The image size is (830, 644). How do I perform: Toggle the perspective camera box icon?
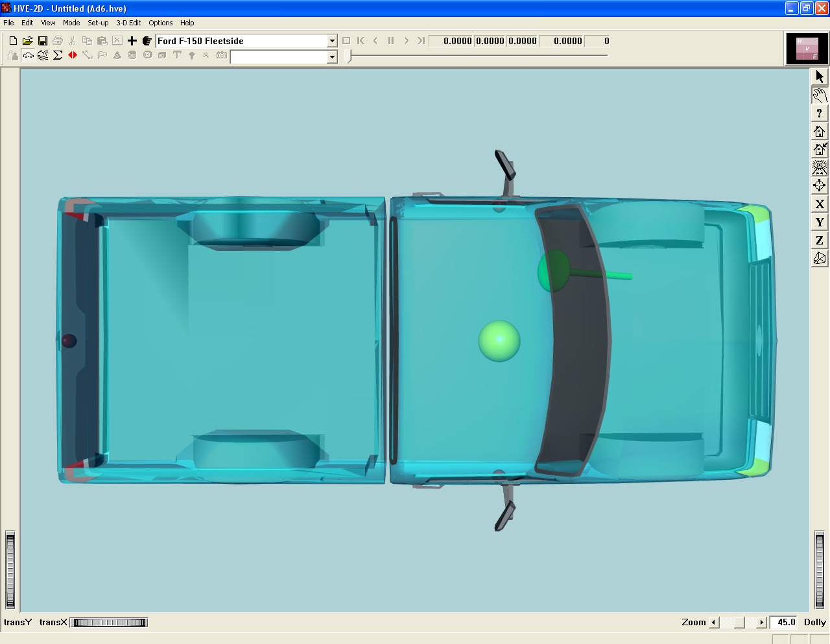(x=820, y=259)
